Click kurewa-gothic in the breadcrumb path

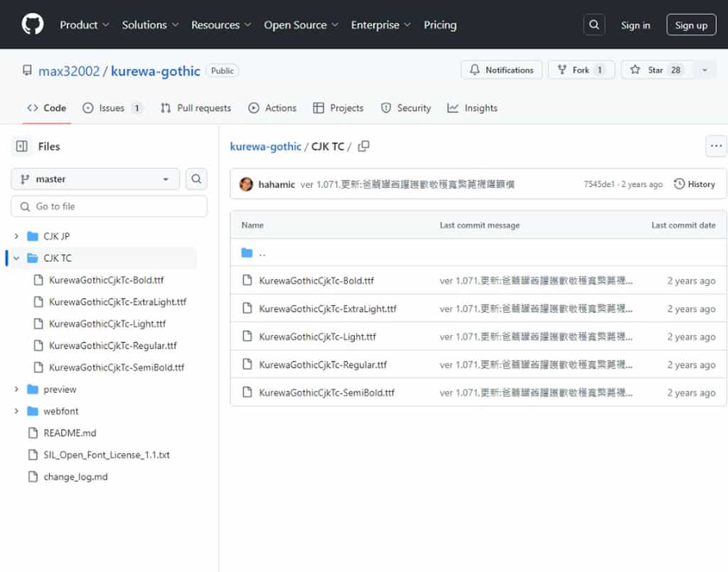(266, 147)
